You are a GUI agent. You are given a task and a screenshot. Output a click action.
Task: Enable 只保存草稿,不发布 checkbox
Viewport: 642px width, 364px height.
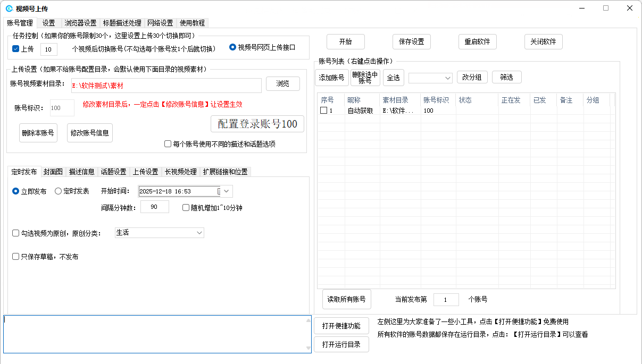tap(16, 257)
